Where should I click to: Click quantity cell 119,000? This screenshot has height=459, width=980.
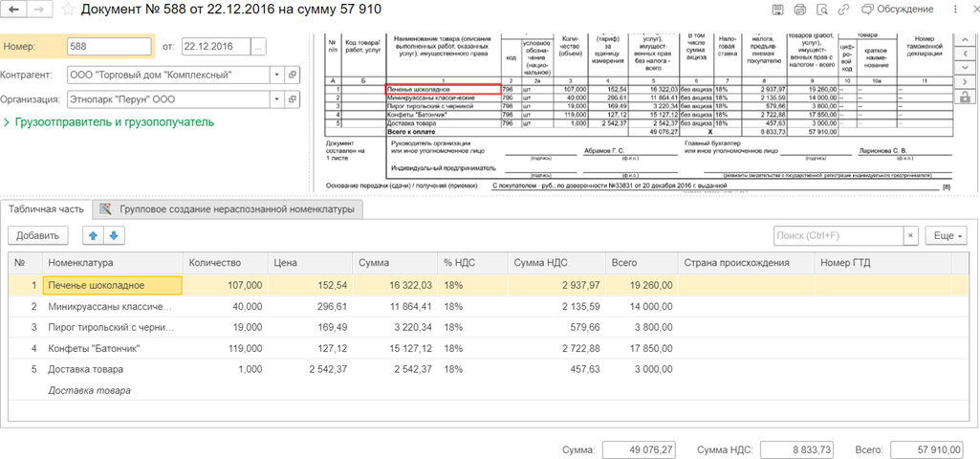tap(226, 348)
